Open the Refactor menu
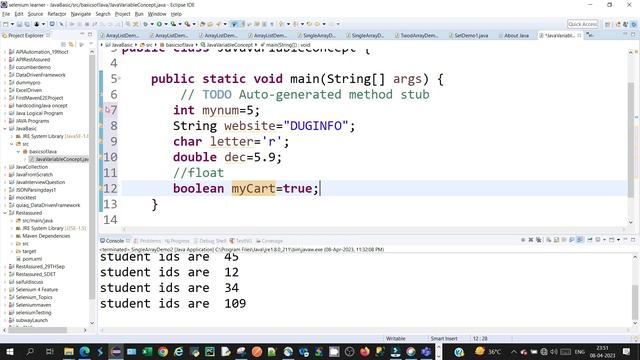The width and height of the screenshot is (640, 360). point(57,14)
